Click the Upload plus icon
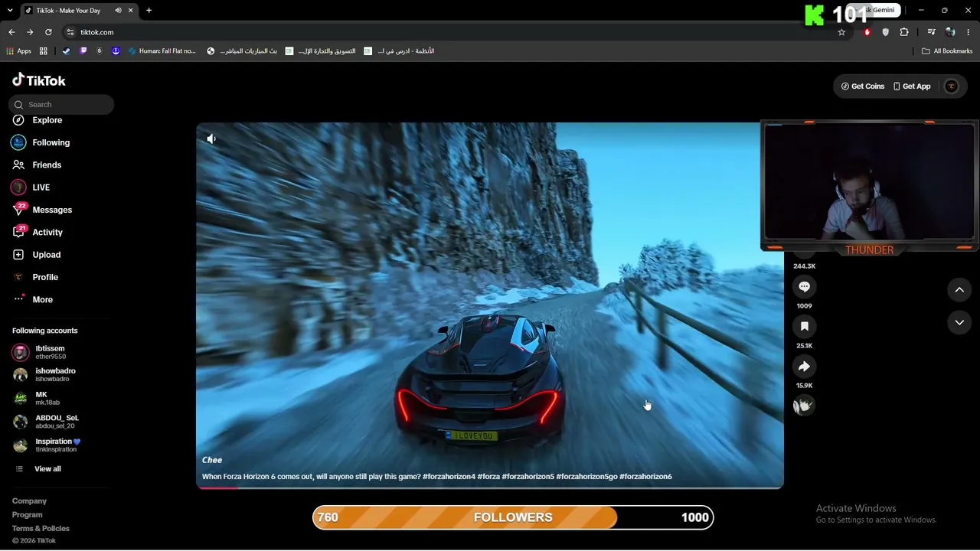 18,255
